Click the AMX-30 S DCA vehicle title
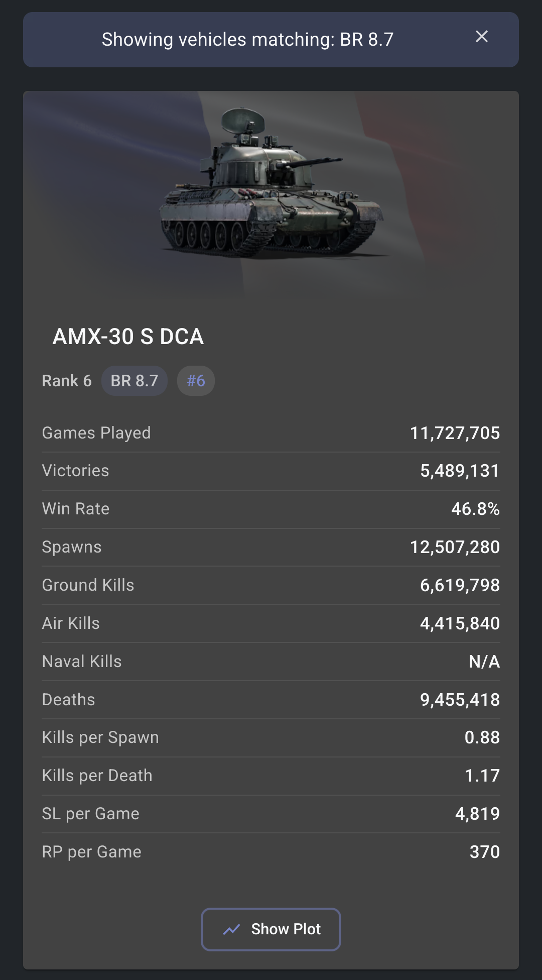The image size is (542, 980). (128, 337)
